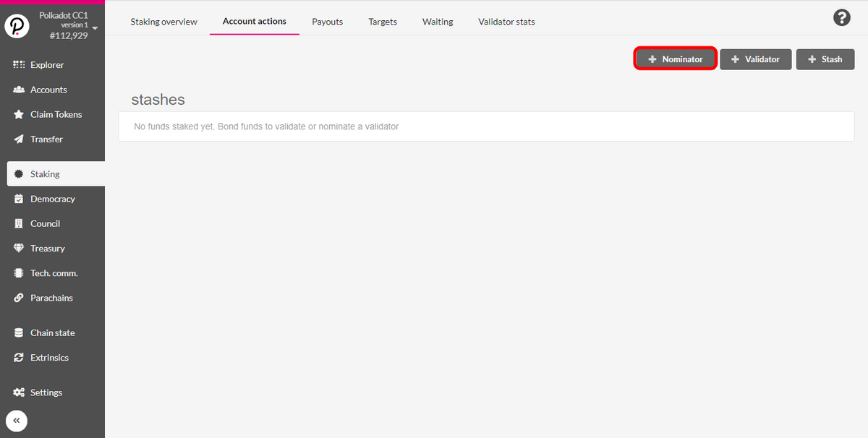Open the Settings page
868x438 pixels.
point(46,392)
